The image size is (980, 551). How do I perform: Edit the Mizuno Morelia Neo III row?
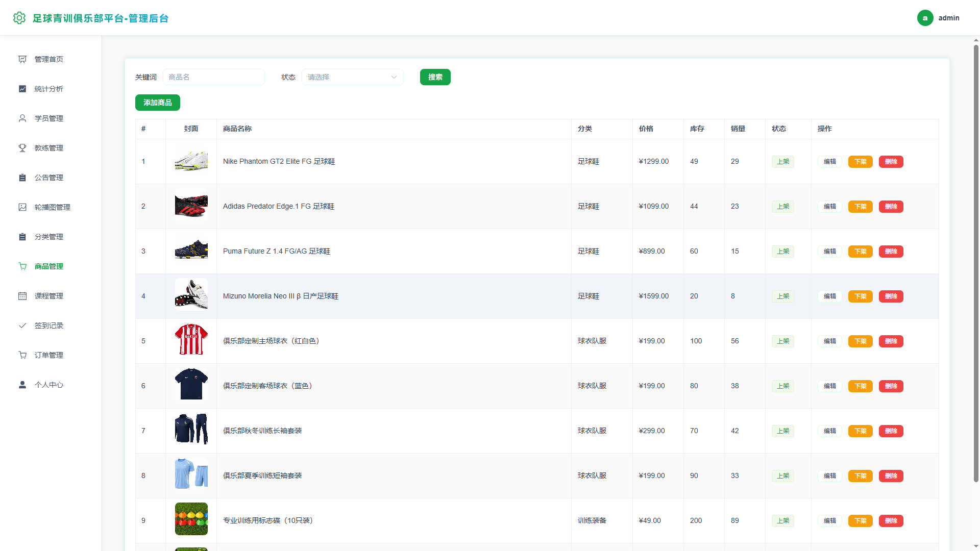(x=830, y=296)
